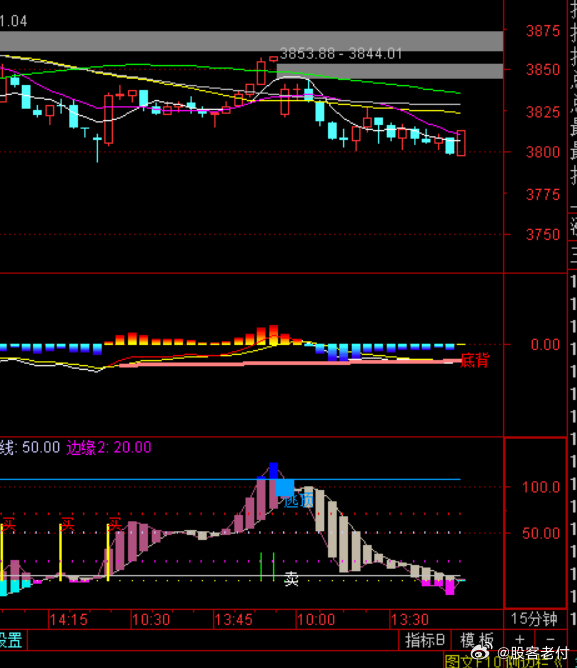Screen dimensions: 577x668
Task: Click the 13:30 time axis label
Action: click(410, 619)
